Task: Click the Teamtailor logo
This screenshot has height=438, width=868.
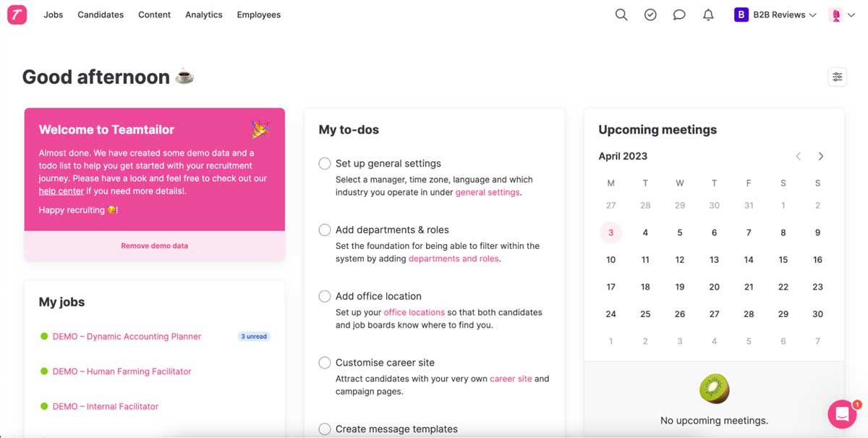Action: (17, 14)
